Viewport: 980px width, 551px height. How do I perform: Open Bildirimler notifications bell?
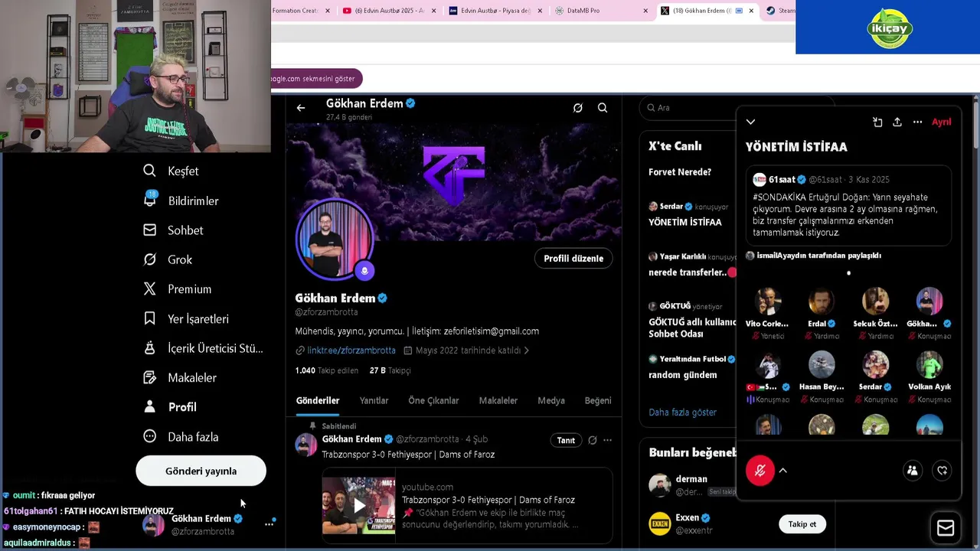point(181,201)
